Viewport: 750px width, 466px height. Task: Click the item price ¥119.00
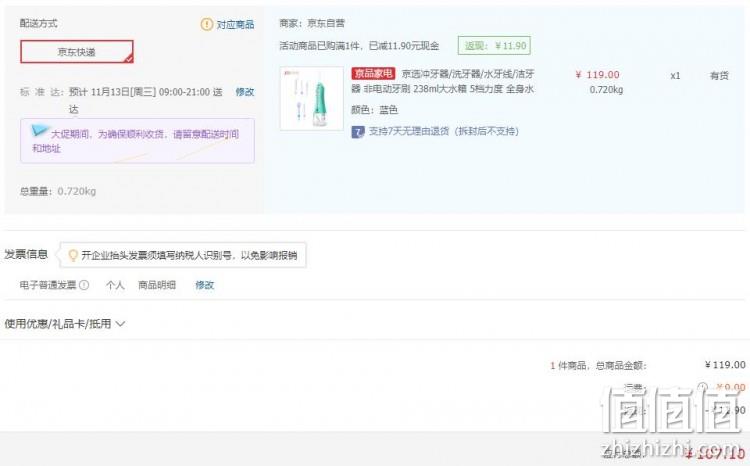tap(597, 75)
